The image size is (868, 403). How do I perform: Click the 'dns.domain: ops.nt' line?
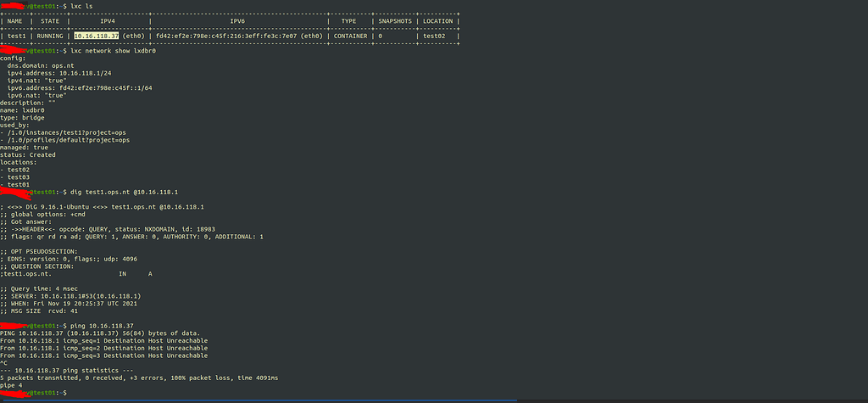(x=41, y=65)
